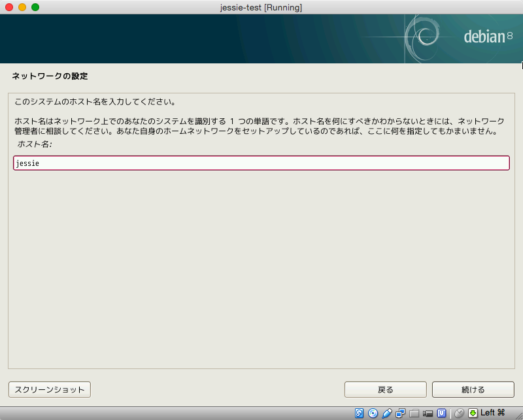Click the mouse integration status icon

[460, 413]
